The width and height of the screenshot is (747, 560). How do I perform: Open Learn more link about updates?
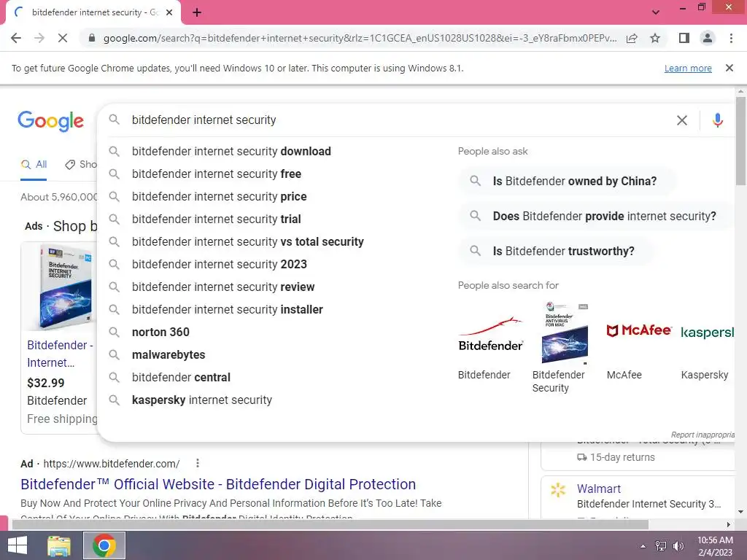coord(688,68)
